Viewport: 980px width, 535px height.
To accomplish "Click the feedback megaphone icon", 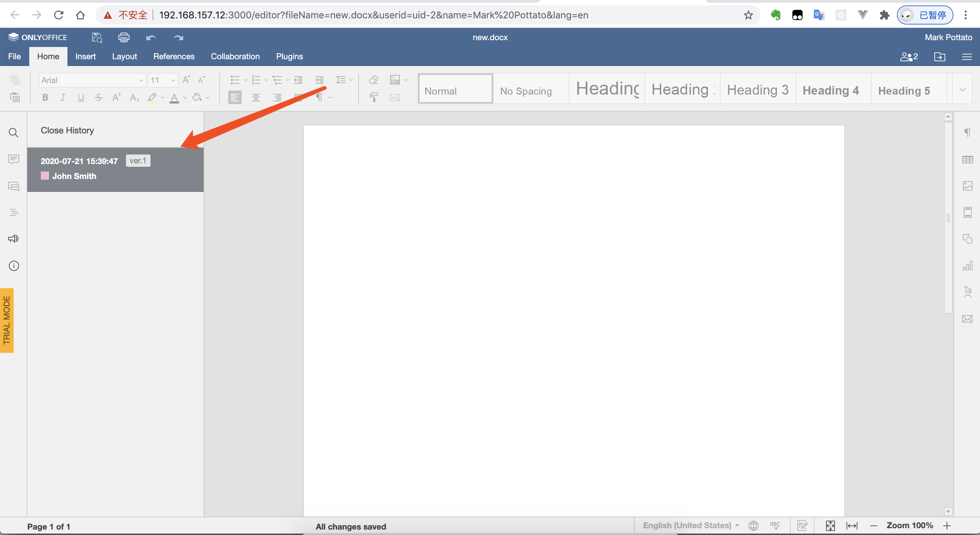I will (x=13, y=239).
